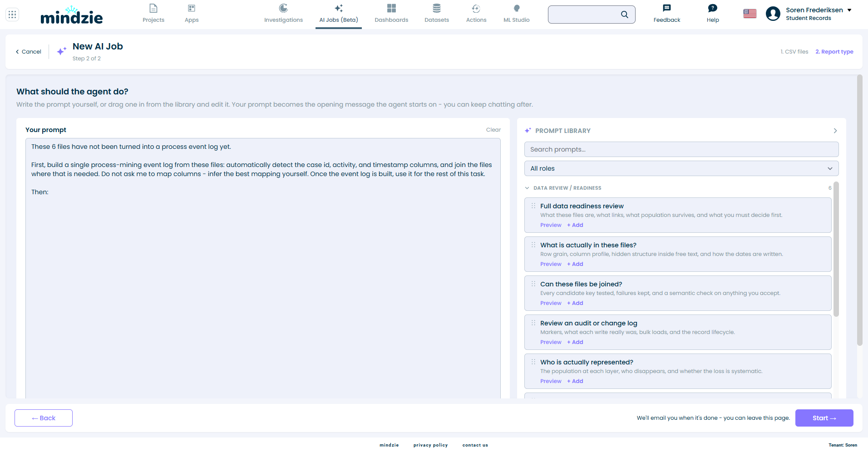
Task: Open Dashboards
Action: coord(391,14)
